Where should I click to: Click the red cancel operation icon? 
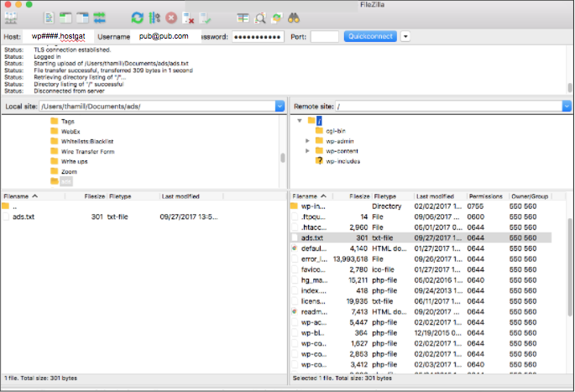pyautogui.click(x=171, y=17)
